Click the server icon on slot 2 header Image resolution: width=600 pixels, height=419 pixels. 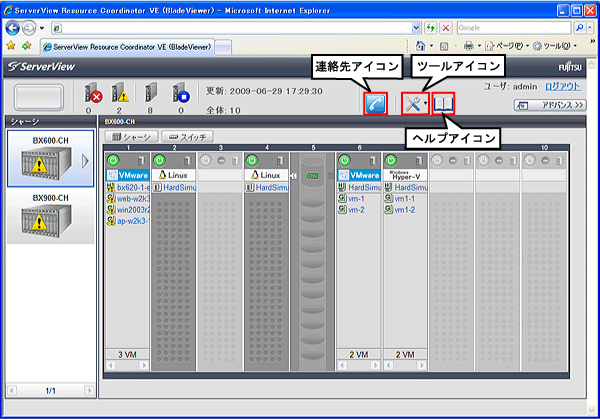188,161
